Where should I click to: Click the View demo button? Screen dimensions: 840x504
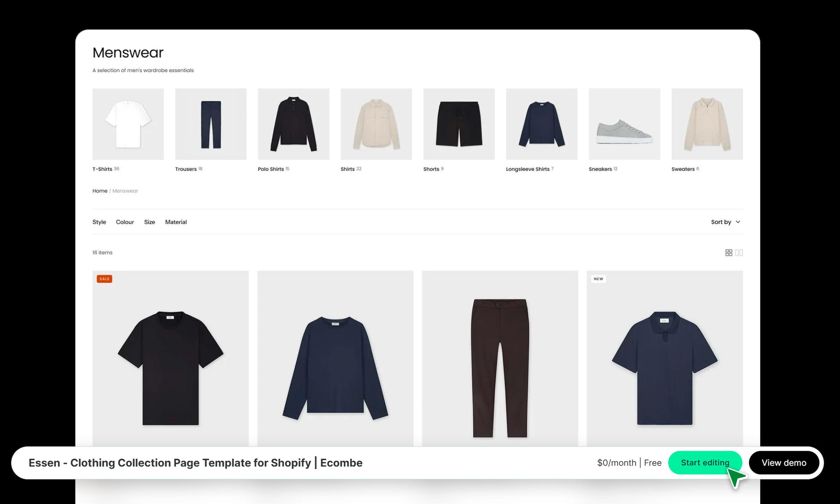point(784,462)
